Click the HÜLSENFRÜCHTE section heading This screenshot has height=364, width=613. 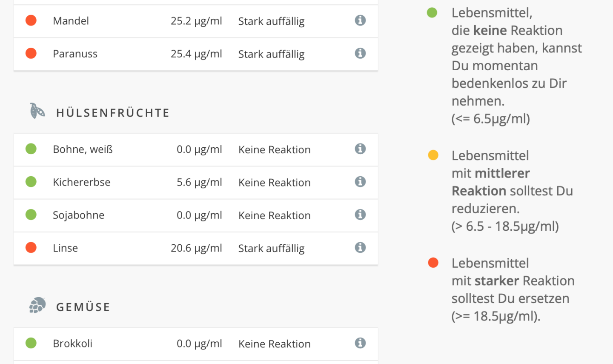point(113,113)
